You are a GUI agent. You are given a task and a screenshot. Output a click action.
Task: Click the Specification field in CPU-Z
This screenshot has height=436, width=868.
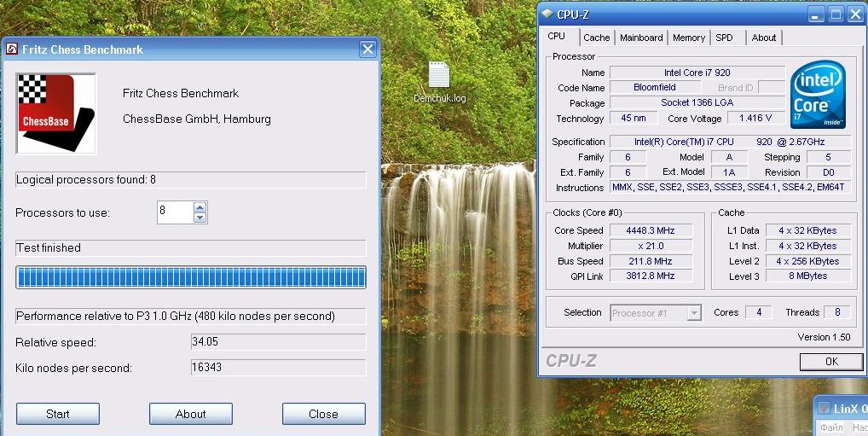730,142
